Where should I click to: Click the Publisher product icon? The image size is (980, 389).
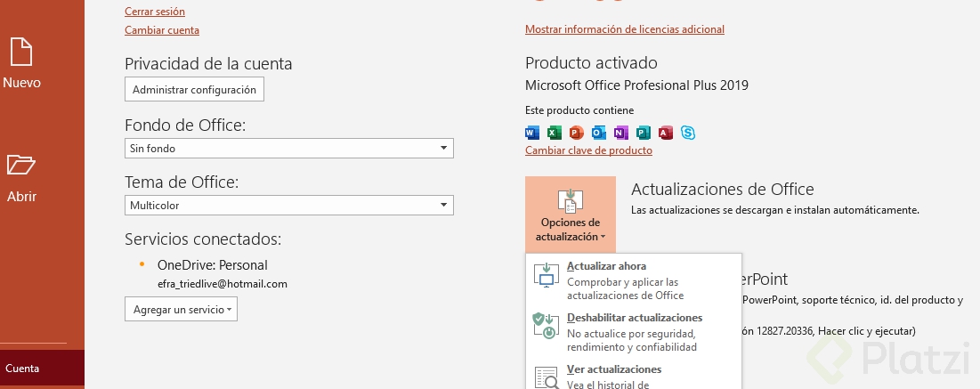[x=643, y=133]
